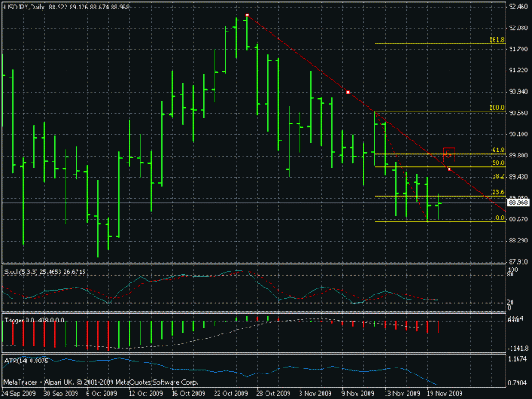Image resolution: width=532 pixels, height=399 pixels.
Task: Click the 12 Oct 2009 date label
Action: [146, 394]
